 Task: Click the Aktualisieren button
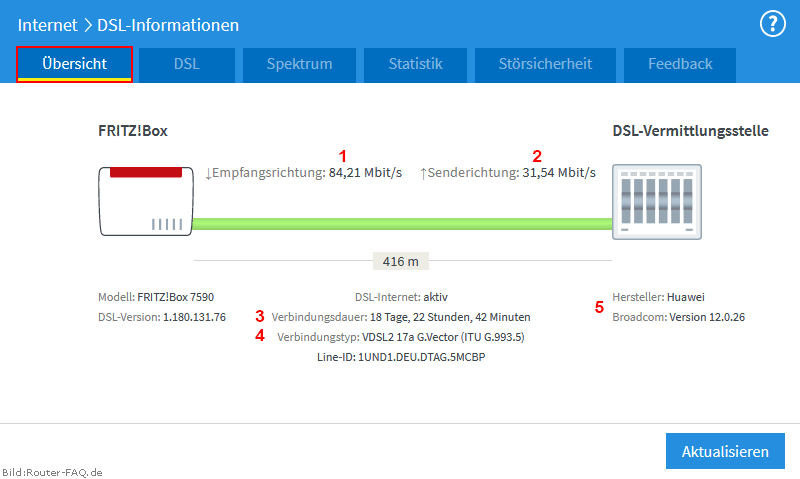click(725, 451)
